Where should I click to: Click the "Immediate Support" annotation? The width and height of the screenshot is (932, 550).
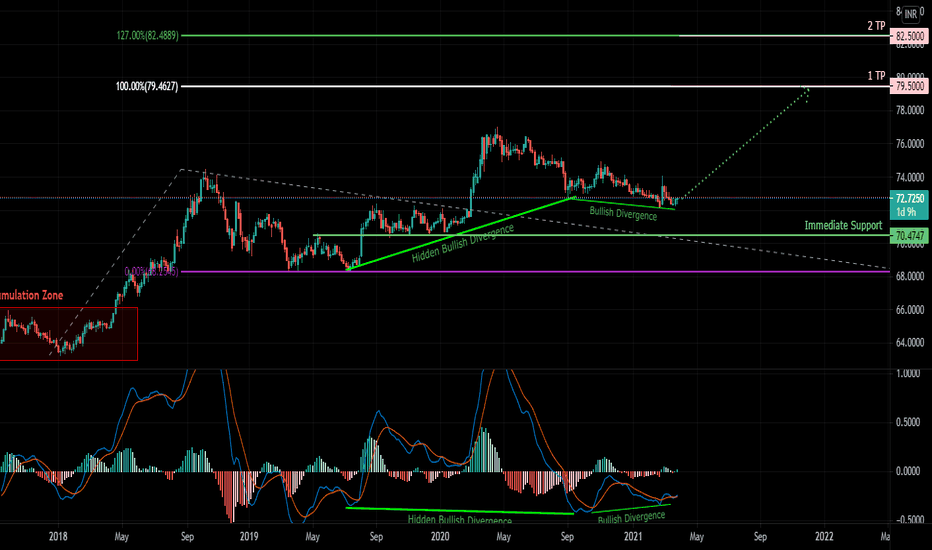point(843,225)
